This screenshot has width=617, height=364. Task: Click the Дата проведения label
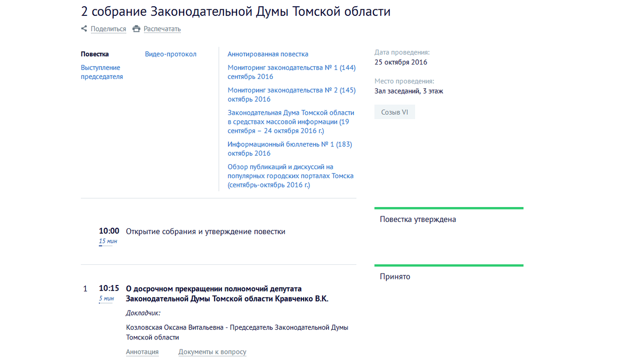tap(402, 52)
